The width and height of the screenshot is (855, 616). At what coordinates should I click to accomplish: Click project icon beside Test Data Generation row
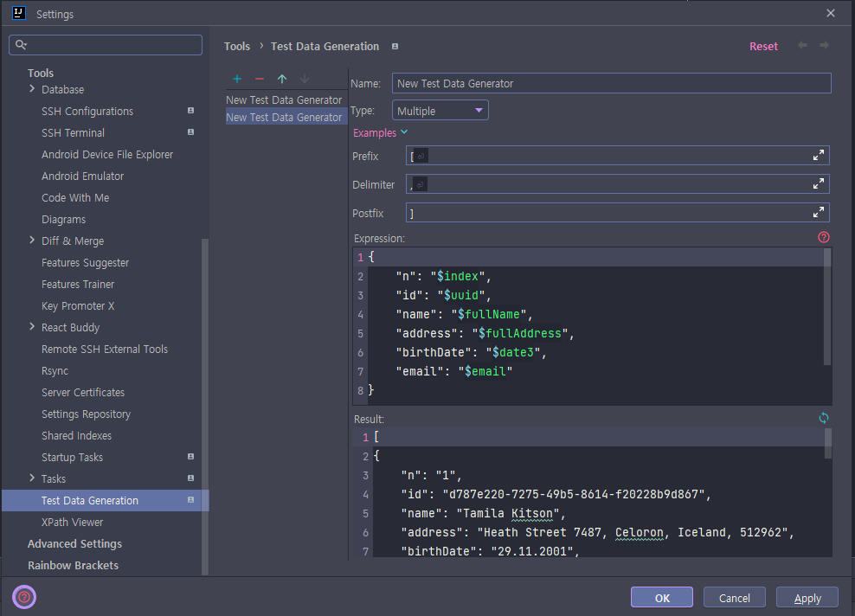point(191,500)
